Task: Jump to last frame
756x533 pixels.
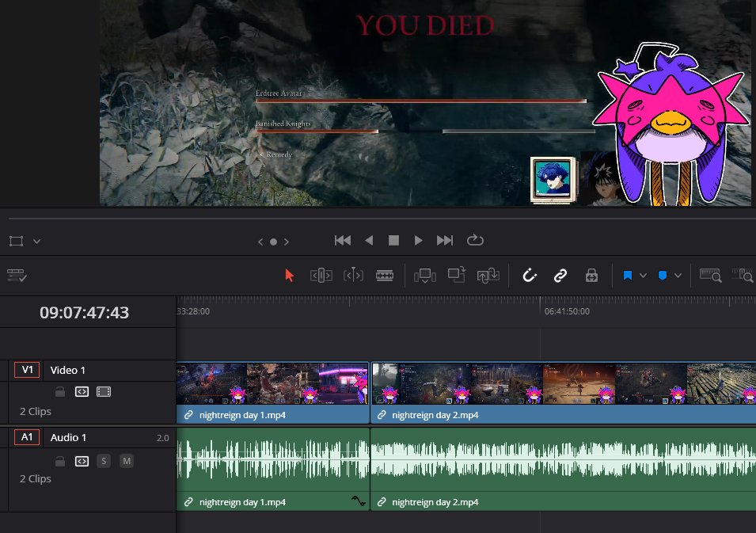Action: pos(445,240)
